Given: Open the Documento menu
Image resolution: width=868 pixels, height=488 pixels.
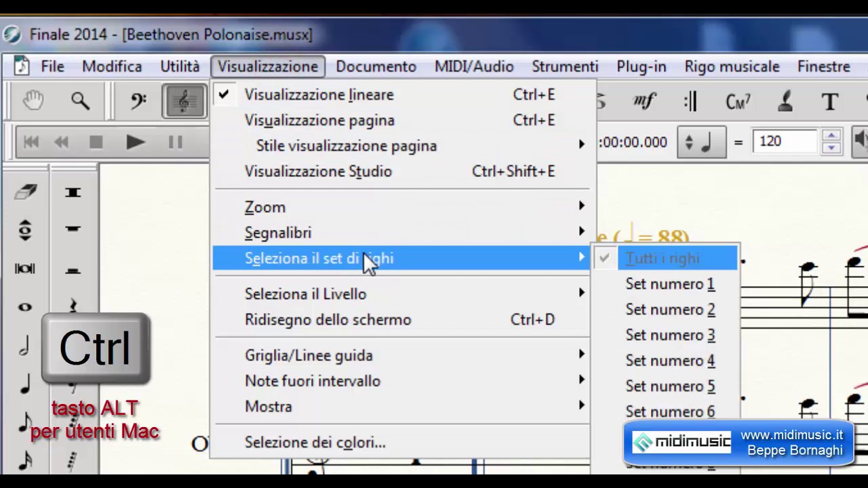Looking at the screenshot, I should pos(376,66).
